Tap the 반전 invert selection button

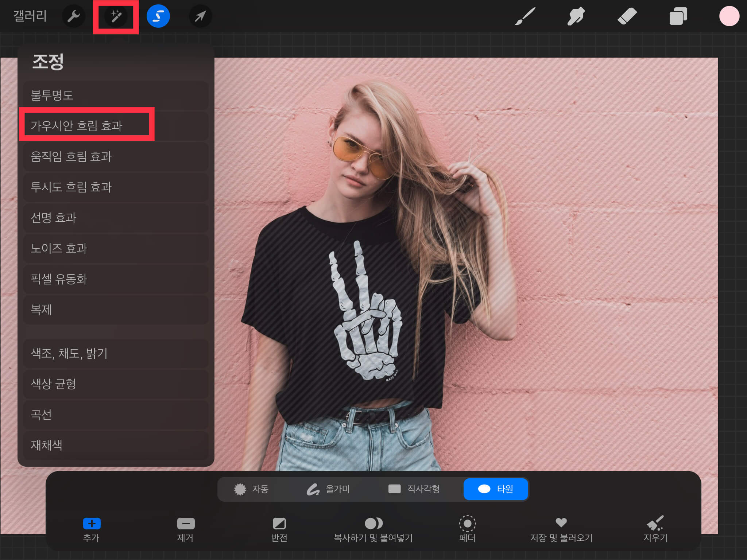pos(279,529)
